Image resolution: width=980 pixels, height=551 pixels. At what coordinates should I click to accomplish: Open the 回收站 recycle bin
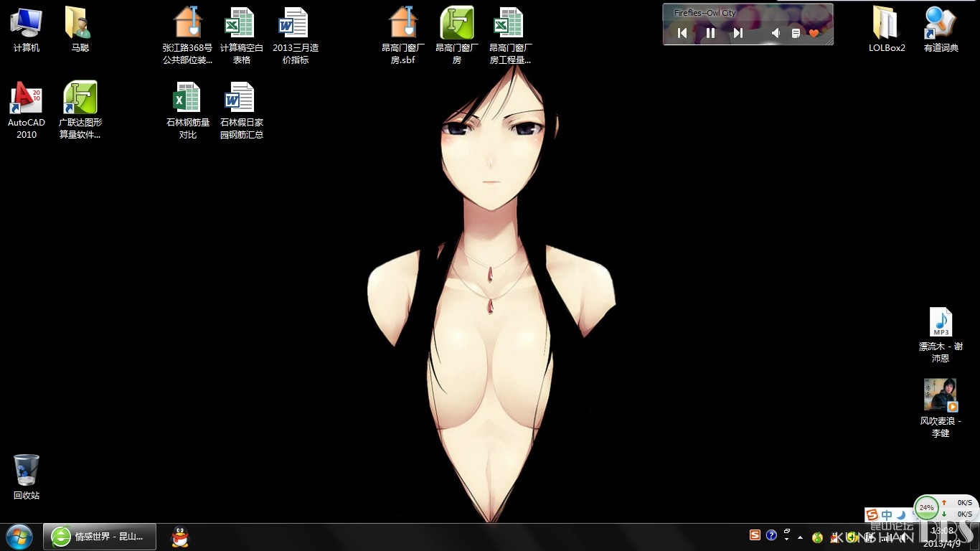[27, 477]
